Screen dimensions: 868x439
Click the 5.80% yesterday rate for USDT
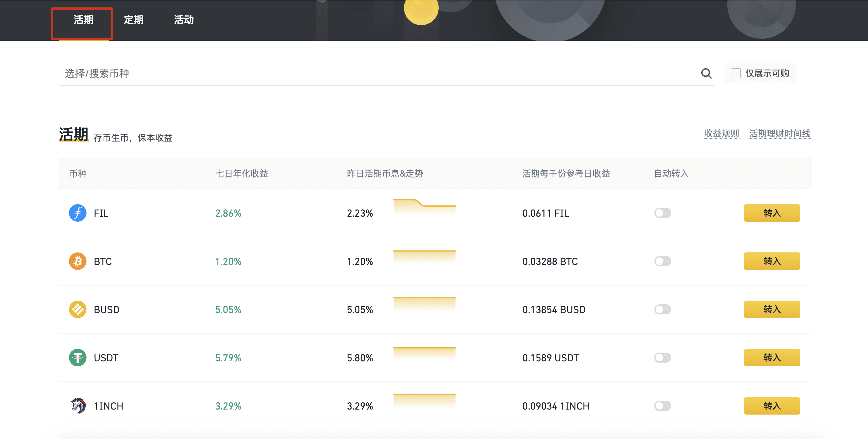[360, 358]
